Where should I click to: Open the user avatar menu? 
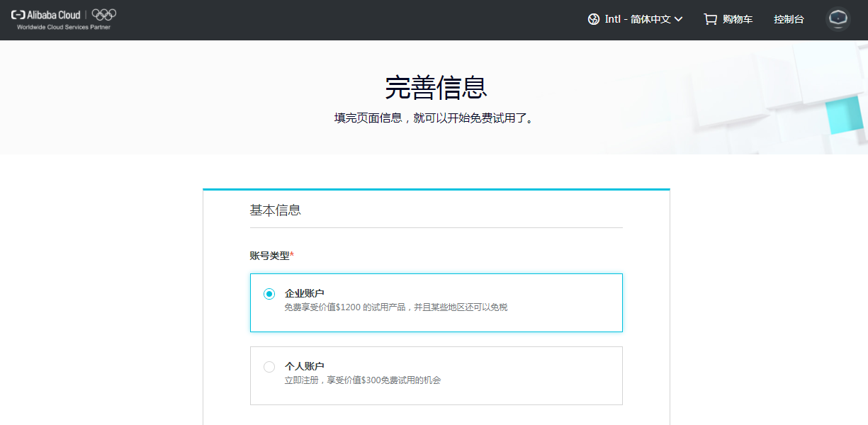click(x=838, y=19)
